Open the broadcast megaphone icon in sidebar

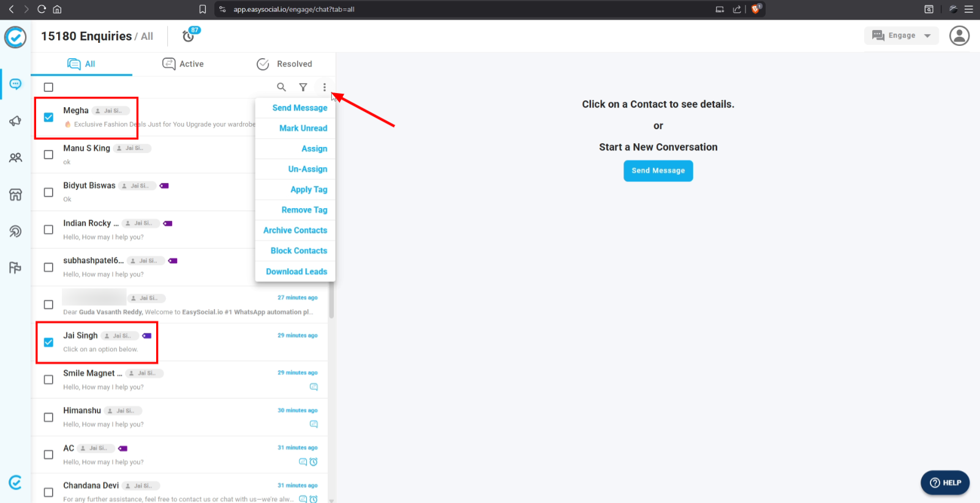pos(15,121)
